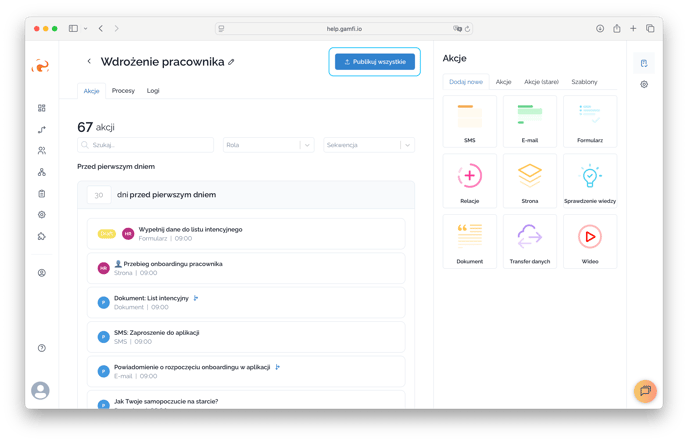688x442 pixels.
Task: Pick the Sprawdzenie wiedzy lightbulb tile
Action: 590,180
